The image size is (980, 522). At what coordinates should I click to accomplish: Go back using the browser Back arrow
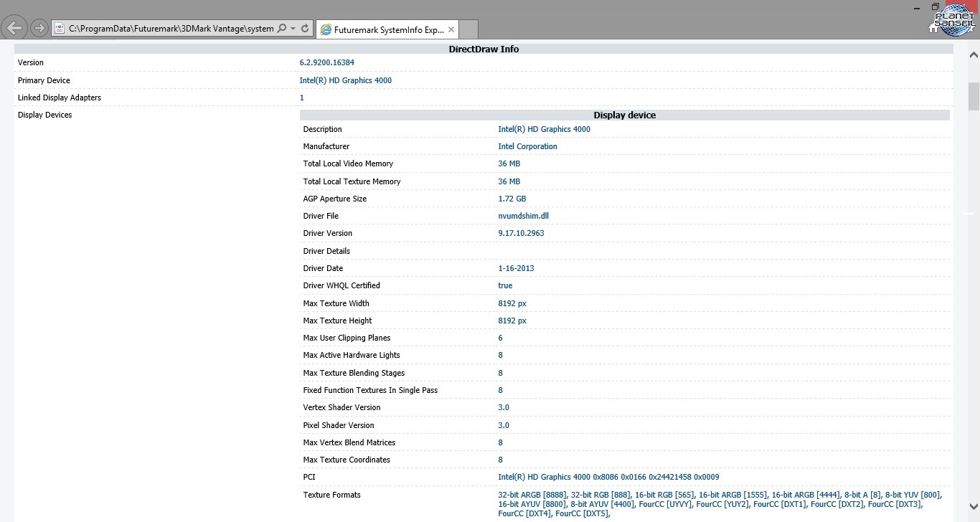tap(15, 29)
